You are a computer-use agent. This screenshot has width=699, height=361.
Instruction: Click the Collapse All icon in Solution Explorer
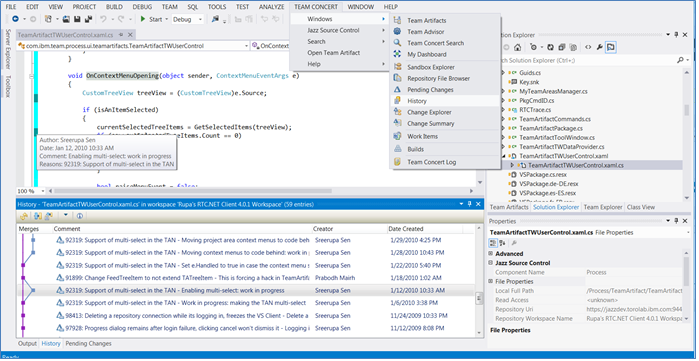[x=562, y=47]
